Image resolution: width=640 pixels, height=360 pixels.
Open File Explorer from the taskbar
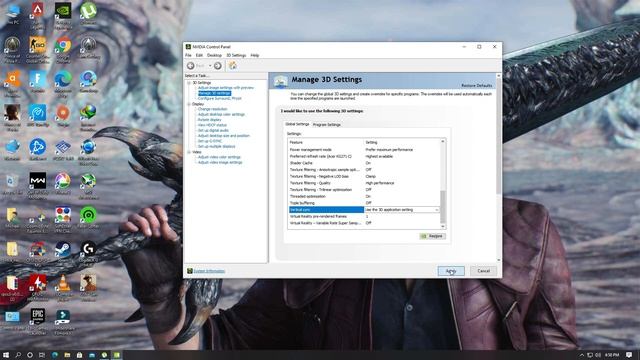[67, 355]
